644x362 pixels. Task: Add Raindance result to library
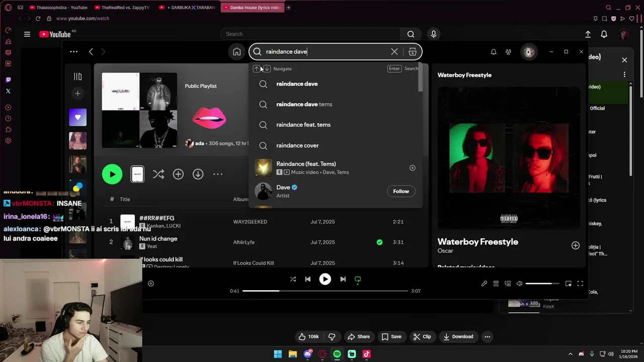(x=412, y=168)
